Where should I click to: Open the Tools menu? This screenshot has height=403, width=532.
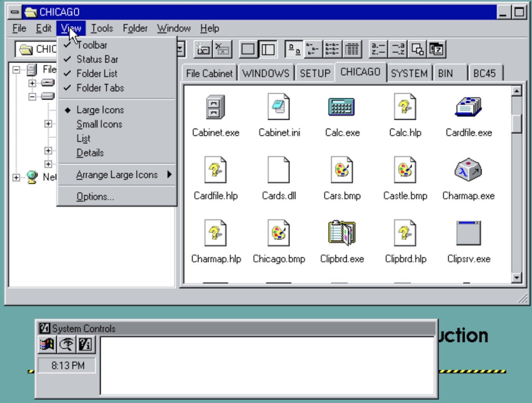pos(102,28)
